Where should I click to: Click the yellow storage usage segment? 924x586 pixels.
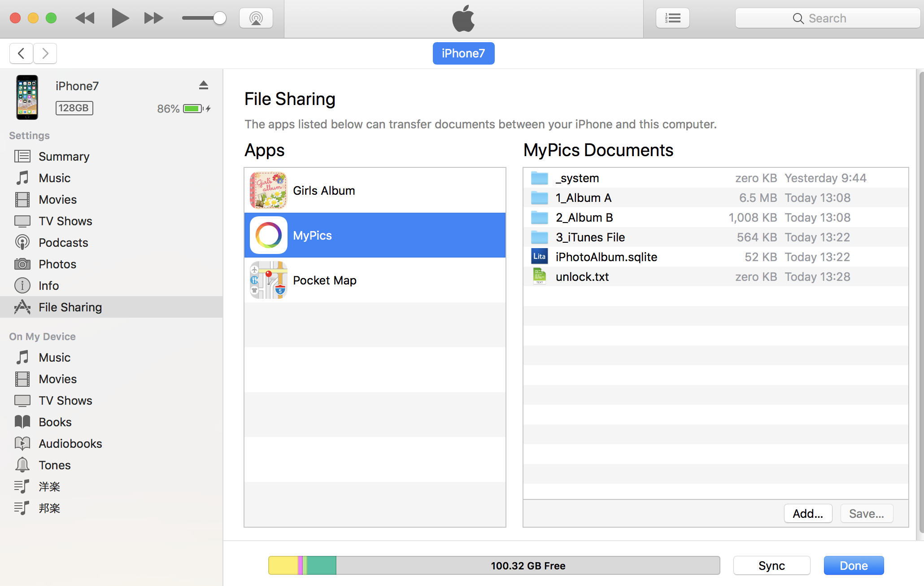[283, 565]
